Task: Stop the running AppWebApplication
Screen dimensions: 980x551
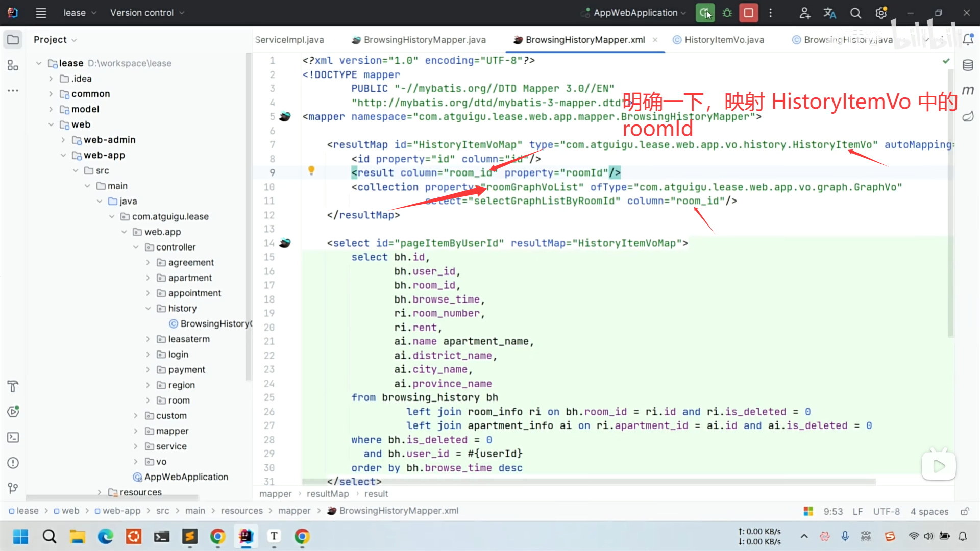Action: click(749, 13)
